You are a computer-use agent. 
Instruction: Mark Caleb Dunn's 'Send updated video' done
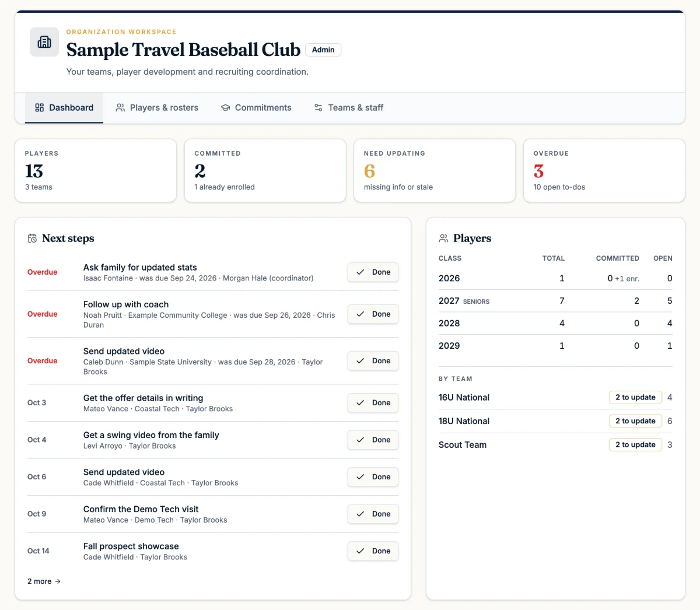373,361
